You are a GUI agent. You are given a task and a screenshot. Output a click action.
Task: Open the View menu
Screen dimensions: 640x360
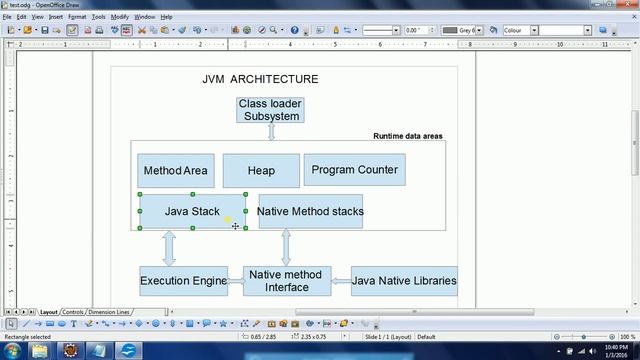pyautogui.click(x=38, y=17)
